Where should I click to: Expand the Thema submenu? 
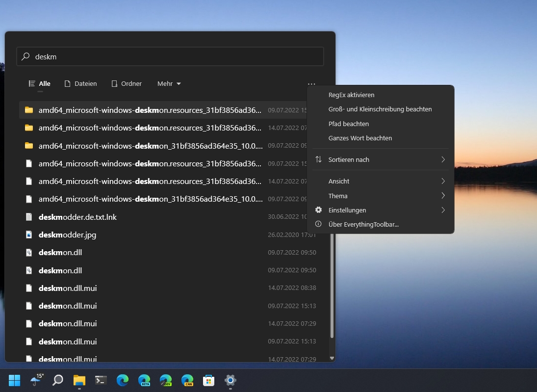pos(381,196)
